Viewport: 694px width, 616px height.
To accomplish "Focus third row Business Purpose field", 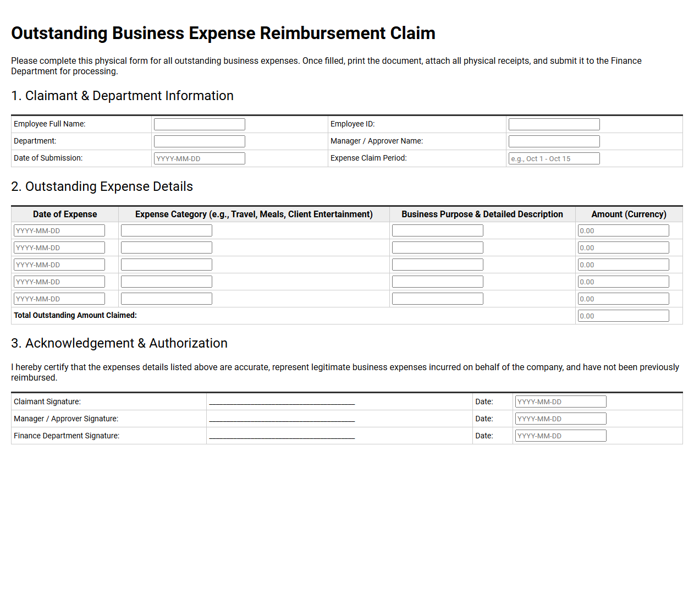I will (x=438, y=265).
